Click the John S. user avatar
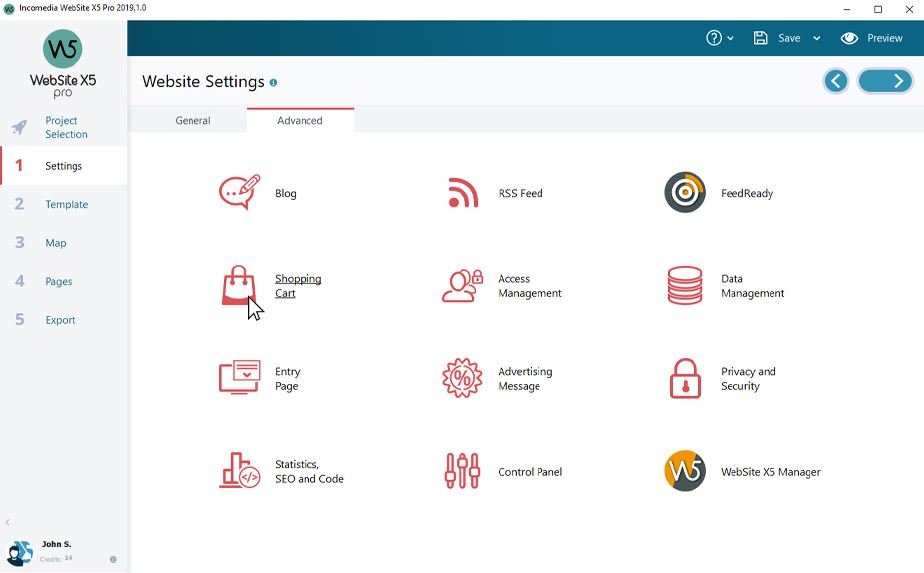This screenshot has height=573, width=924. 19,552
